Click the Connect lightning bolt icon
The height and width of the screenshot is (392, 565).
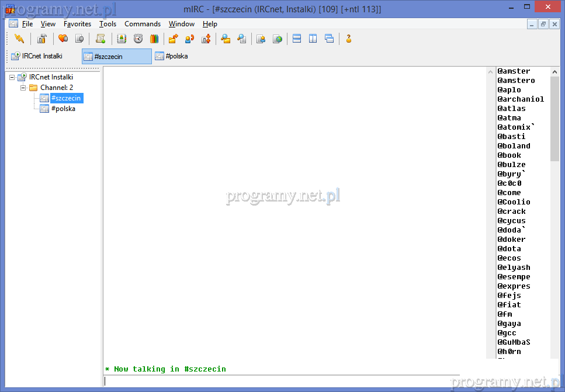tap(19, 39)
